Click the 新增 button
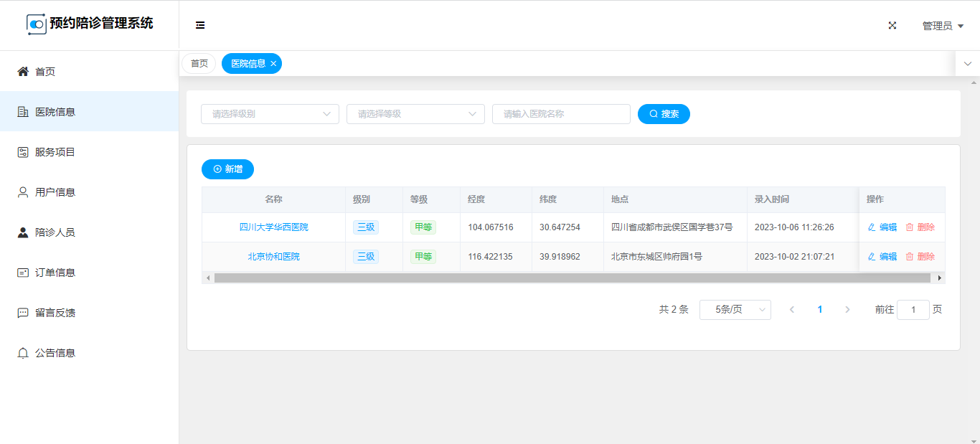980x444 pixels. [x=227, y=169]
